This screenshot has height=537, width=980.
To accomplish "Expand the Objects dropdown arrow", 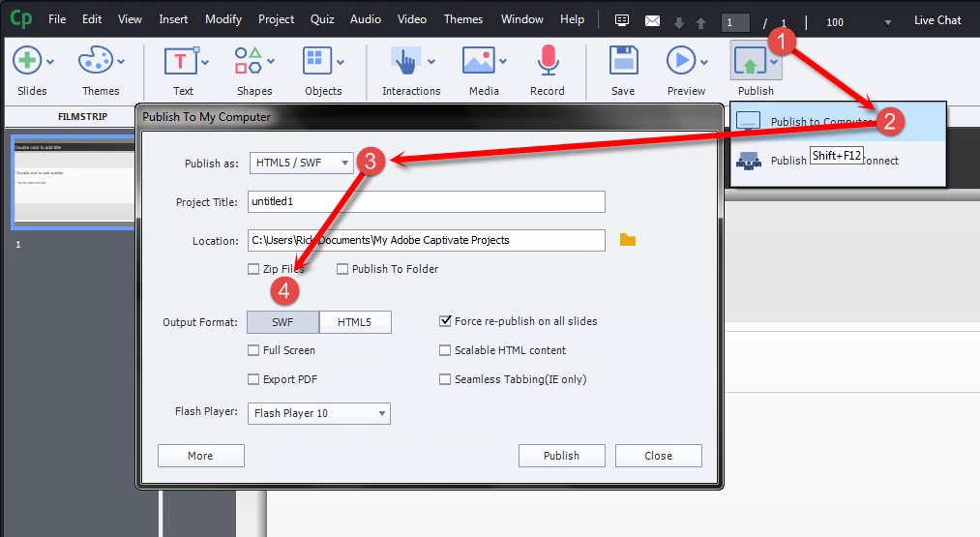I will point(340,62).
